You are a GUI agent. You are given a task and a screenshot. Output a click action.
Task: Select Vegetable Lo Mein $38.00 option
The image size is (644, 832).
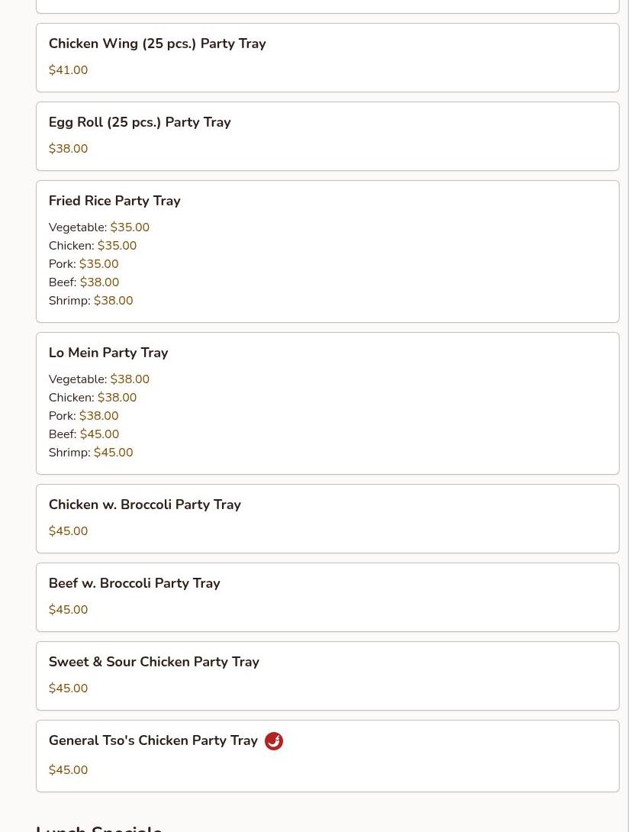pyautogui.click(x=99, y=379)
